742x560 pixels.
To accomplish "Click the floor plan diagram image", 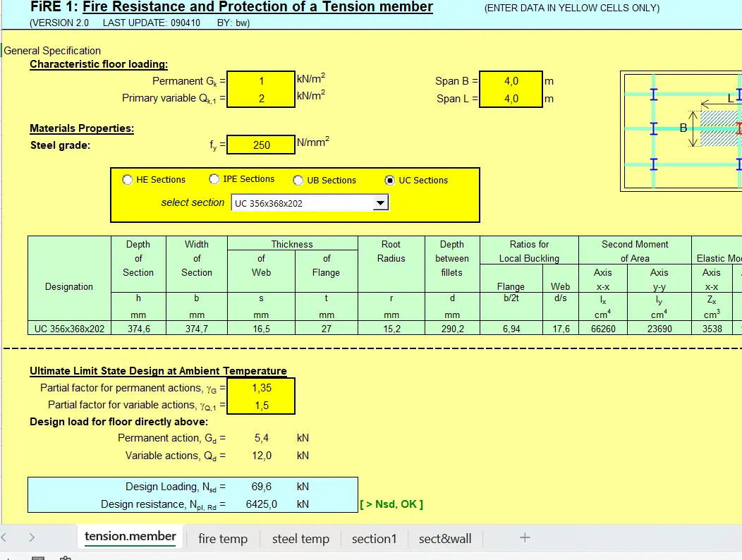I will click(x=681, y=131).
